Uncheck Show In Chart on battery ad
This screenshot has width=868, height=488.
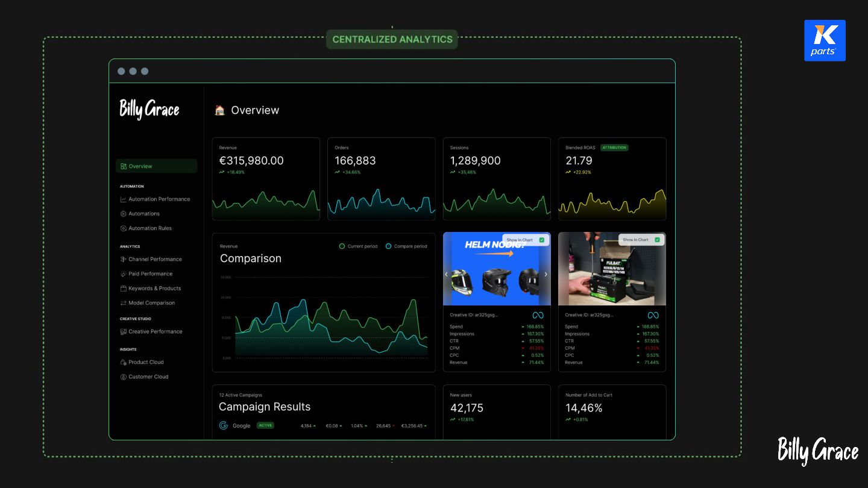pos(657,240)
